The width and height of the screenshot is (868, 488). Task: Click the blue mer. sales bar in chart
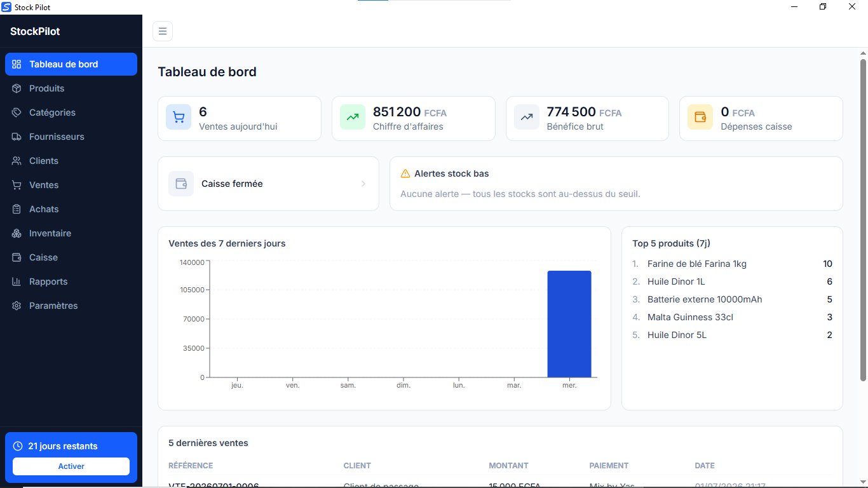pos(569,324)
